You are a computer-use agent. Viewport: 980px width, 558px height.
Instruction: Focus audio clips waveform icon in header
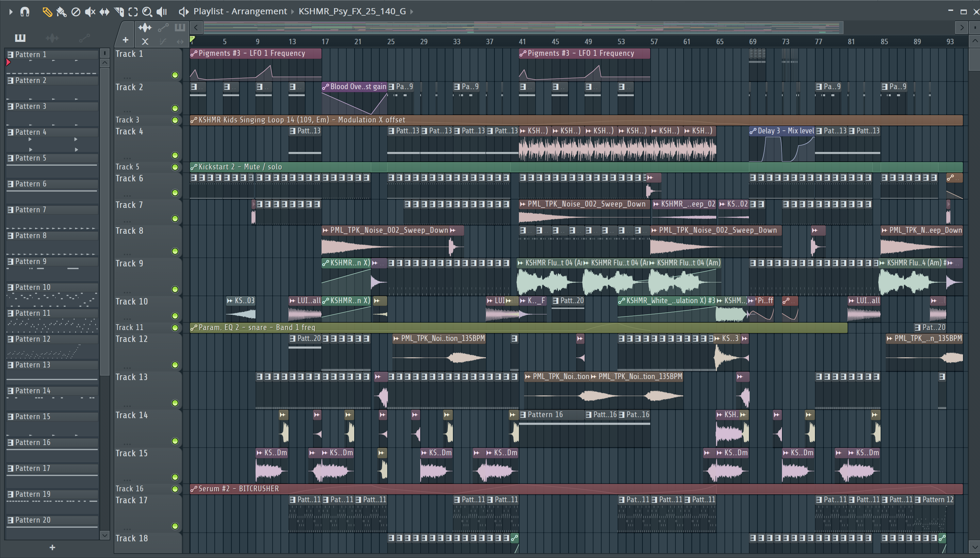point(145,28)
